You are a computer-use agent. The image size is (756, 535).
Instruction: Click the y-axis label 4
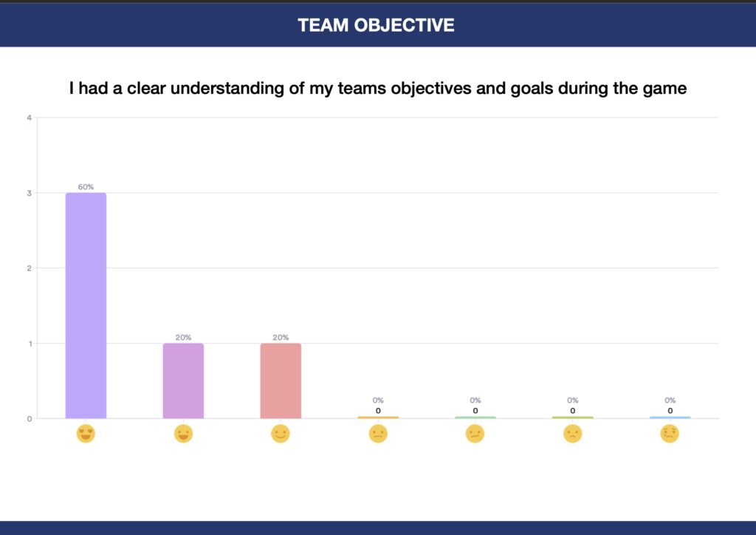pyautogui.click(x=30, y=117)
